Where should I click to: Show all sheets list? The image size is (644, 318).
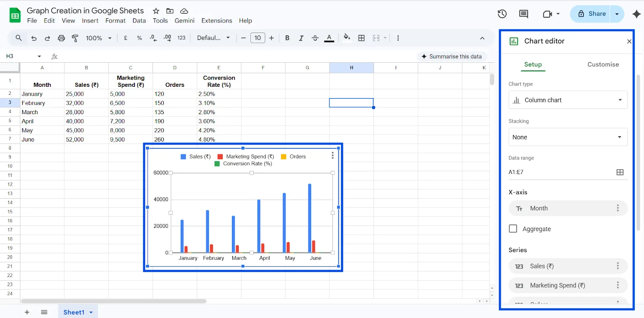(44, 312)
